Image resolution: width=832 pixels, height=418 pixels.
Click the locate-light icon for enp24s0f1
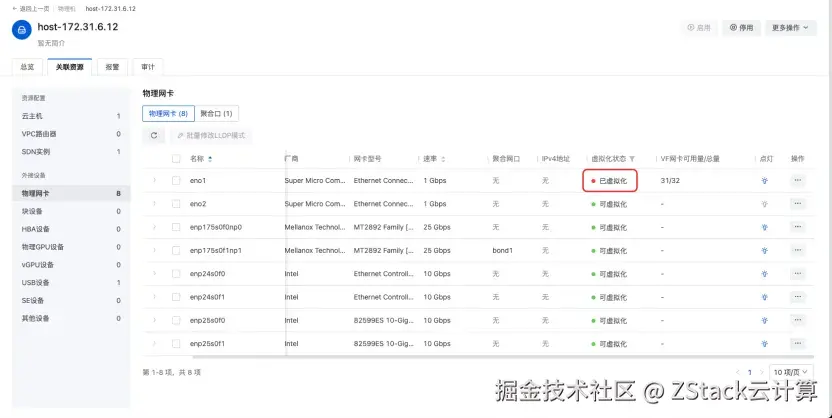tap(765, 298)
